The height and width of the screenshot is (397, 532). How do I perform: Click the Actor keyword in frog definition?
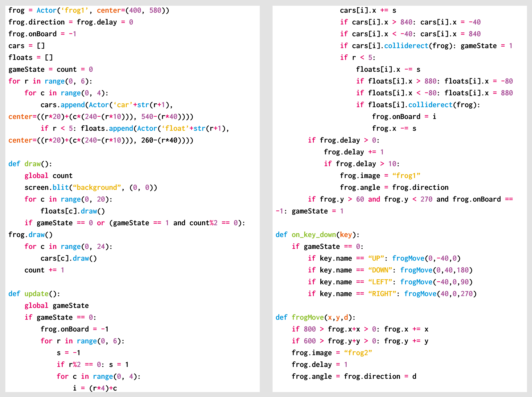click(46, 10)
